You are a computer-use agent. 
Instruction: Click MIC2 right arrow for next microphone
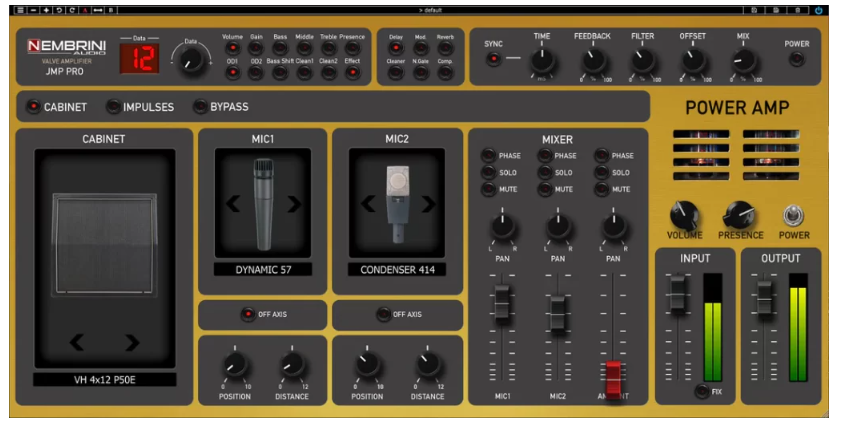(x=429, y=204)
